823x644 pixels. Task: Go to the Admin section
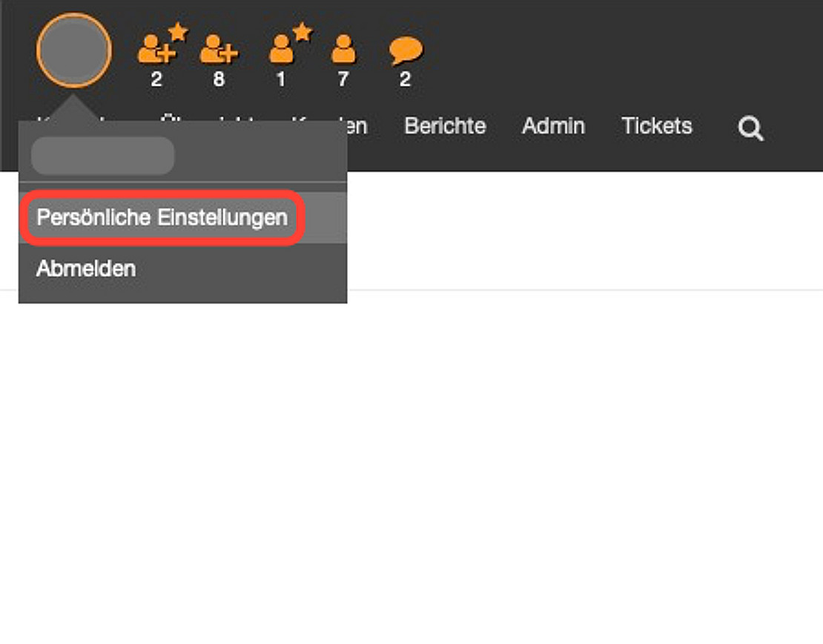pos(553,126)
